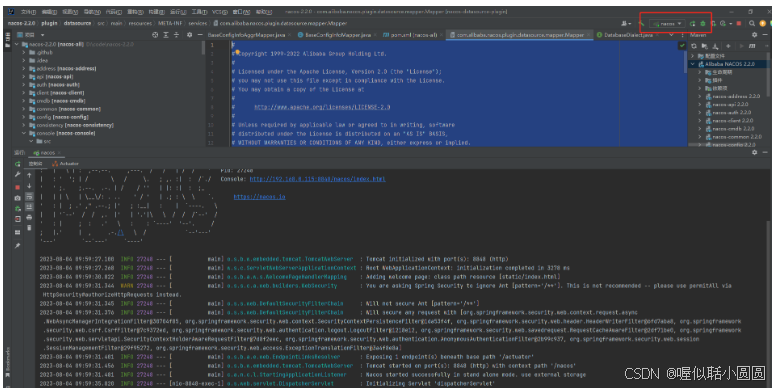This screenshot has height=388, width=774.
Task: Click the 'META-INF' breadcrumb
Action: 170,23
